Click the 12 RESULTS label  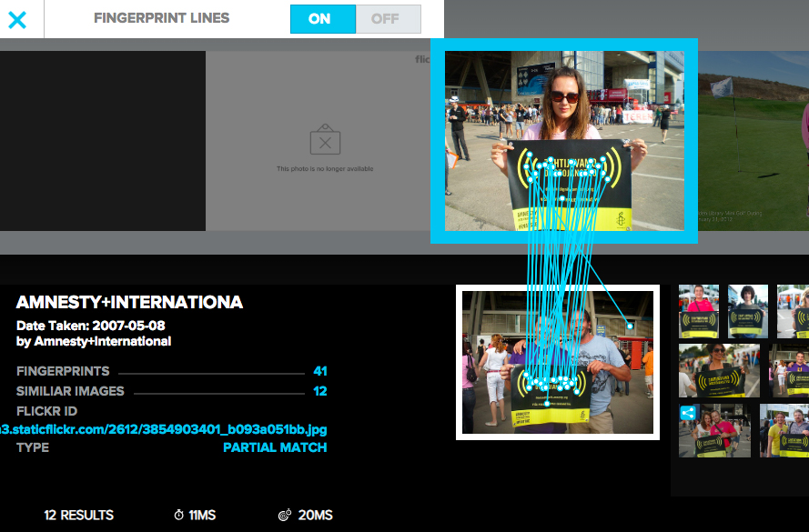(x=78, y=516)
